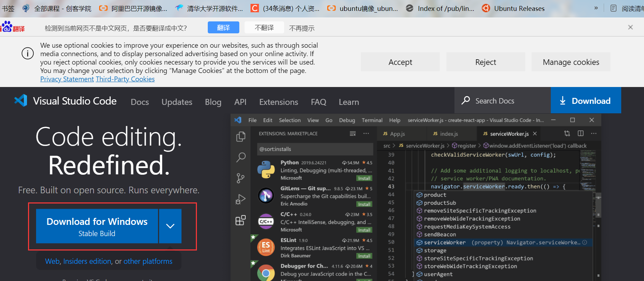
Task: Click the Search Docs field
Action: coord(502,100)
